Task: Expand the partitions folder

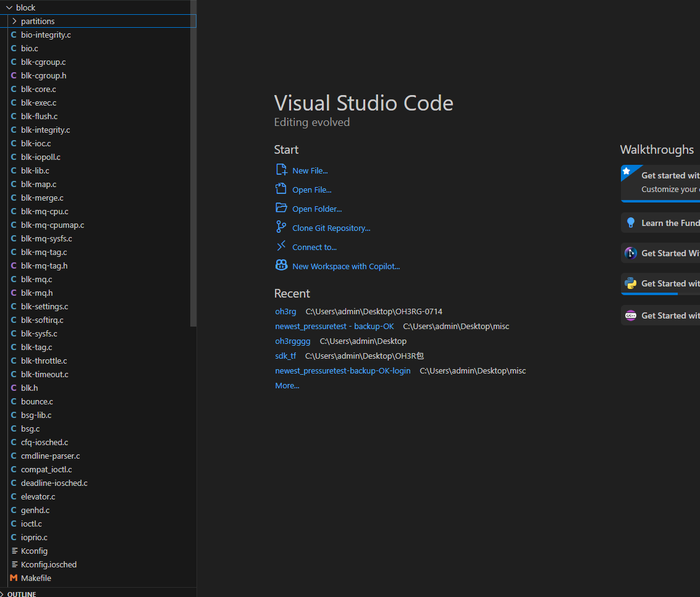Action: tap(14, 21)
